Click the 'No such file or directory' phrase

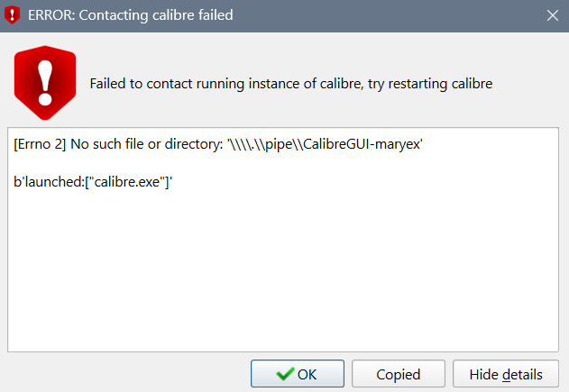click(145, 145)
